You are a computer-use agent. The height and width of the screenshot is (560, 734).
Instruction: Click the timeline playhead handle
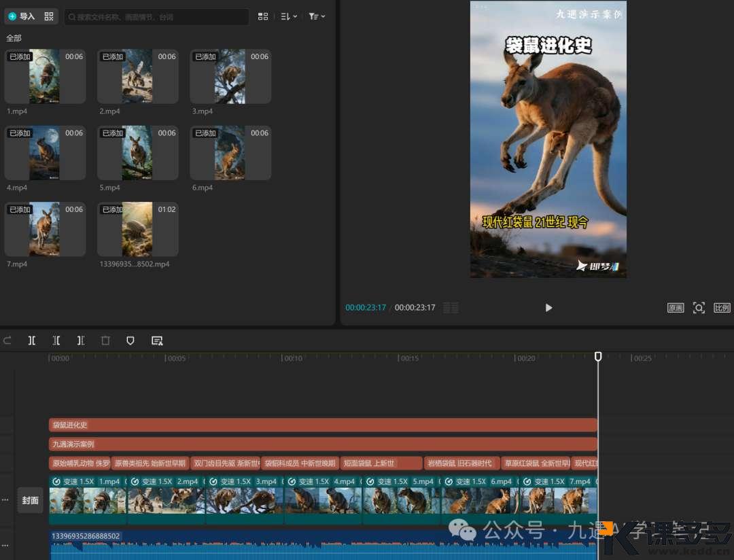click(598, 357)
